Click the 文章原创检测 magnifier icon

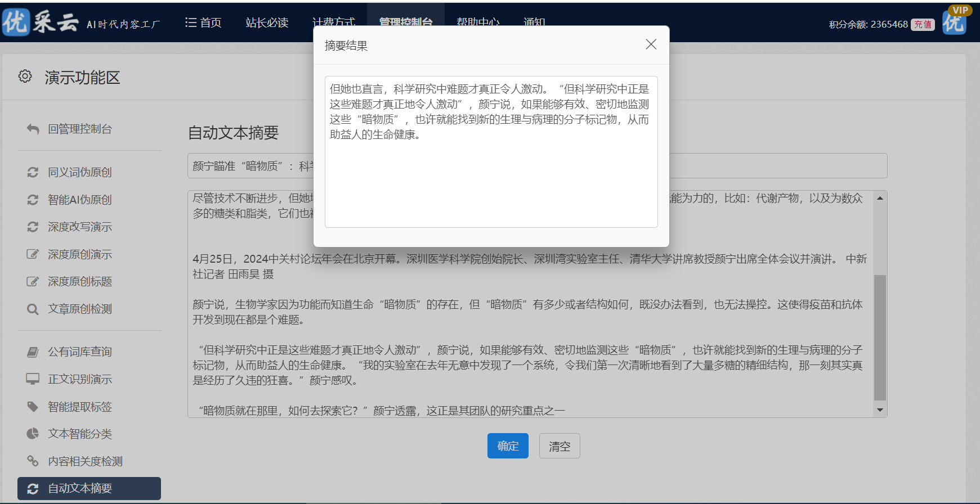pos(33,309)
